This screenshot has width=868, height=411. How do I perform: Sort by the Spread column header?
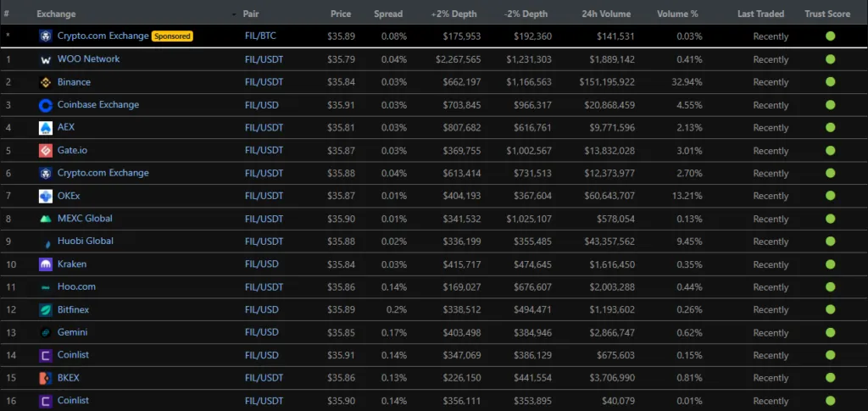point(388,14)
